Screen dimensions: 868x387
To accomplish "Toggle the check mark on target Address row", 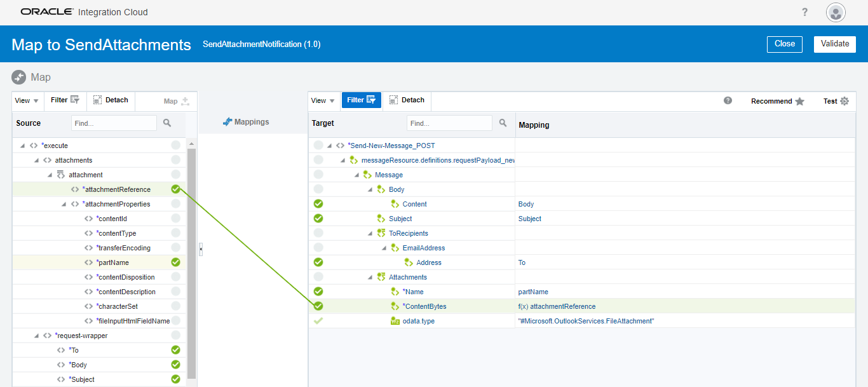I will (318, 262).
